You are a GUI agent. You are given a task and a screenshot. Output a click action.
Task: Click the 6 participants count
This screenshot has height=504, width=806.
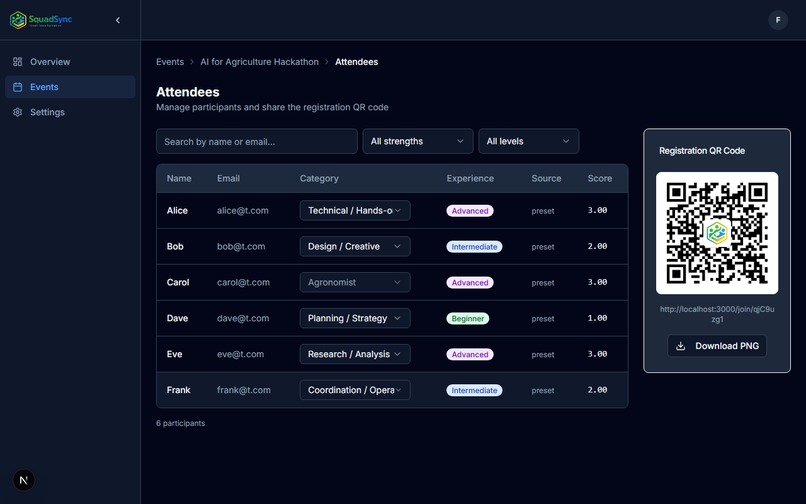[180, 423]
